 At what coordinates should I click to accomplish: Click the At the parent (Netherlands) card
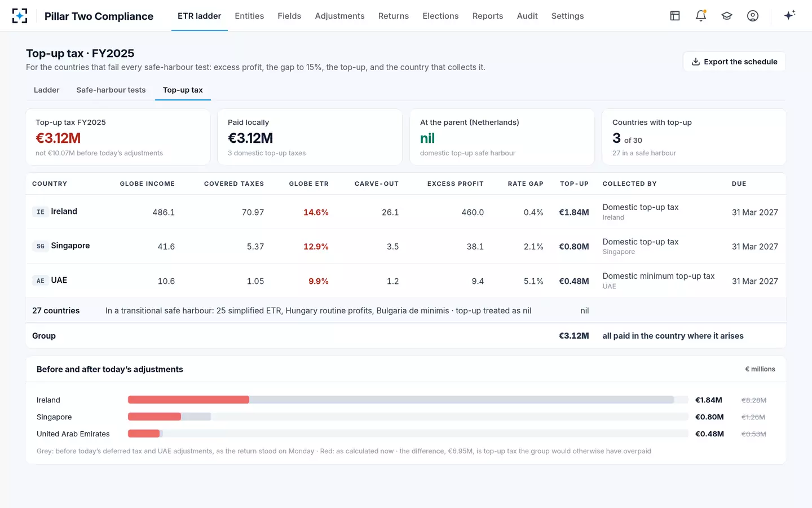pos(502,137)
